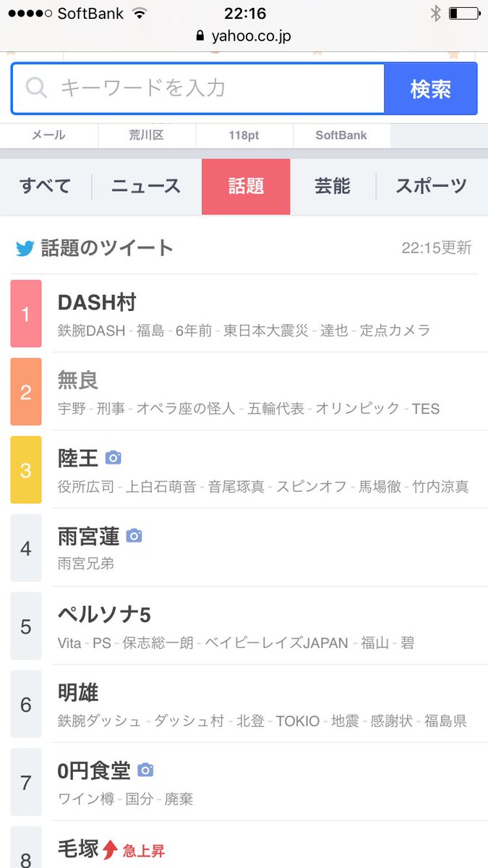Open the スポーツ tab
This screenshot has height=868, width=488.
click(431, 187)
